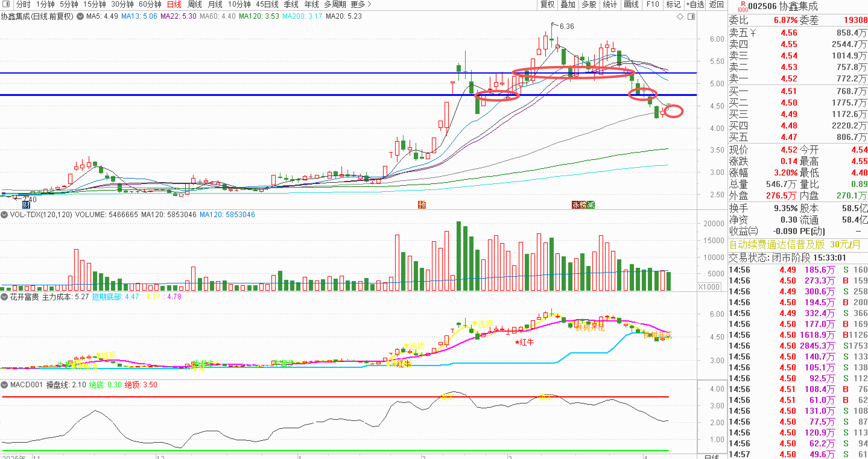Image resolution: width=868 pixels, height=459 pixels.
Task: Expand the 更多 periods menu
Action: (361, 5)
